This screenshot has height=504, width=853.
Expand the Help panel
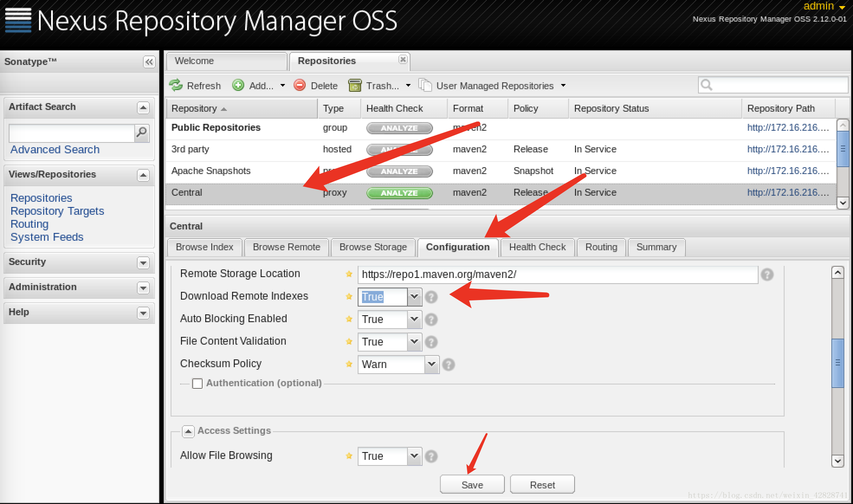click(x=143, y=313)
